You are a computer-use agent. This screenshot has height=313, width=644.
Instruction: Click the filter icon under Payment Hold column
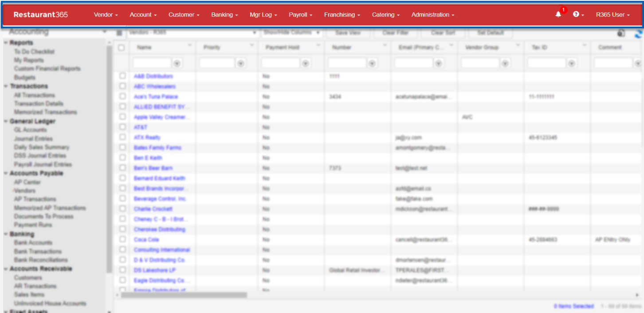click(x=306, y=63)
